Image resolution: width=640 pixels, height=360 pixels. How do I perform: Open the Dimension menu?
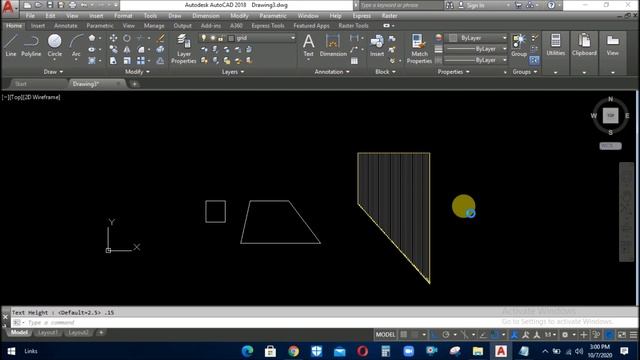tap(206, 16)
